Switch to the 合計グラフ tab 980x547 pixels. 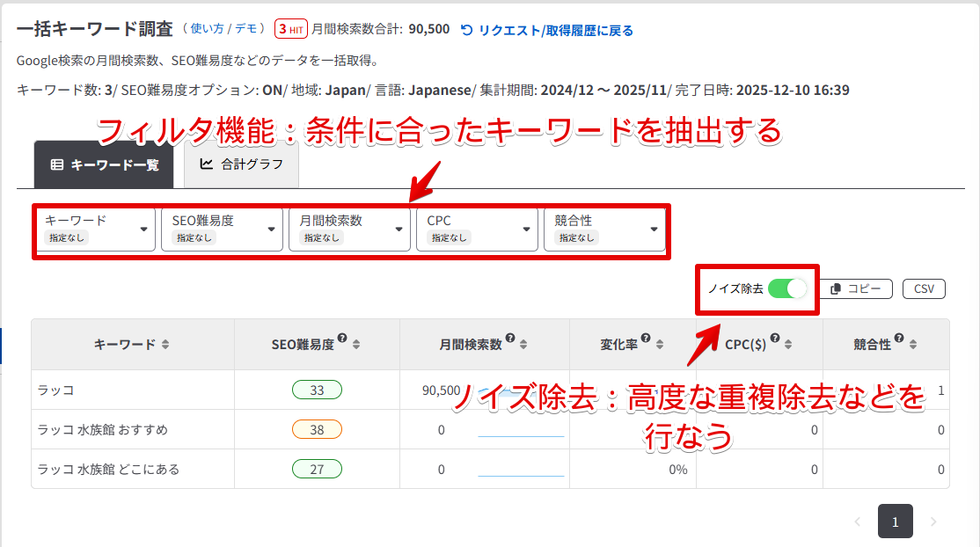(241, 164)
